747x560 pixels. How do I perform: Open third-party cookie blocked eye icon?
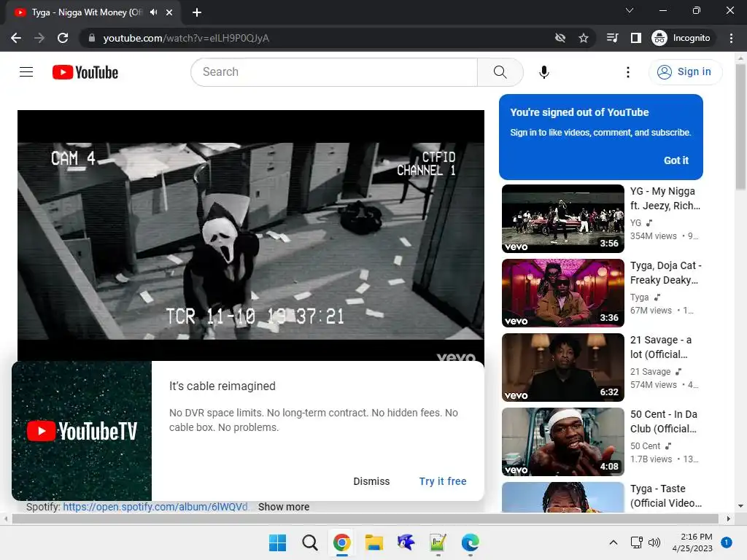560,38
